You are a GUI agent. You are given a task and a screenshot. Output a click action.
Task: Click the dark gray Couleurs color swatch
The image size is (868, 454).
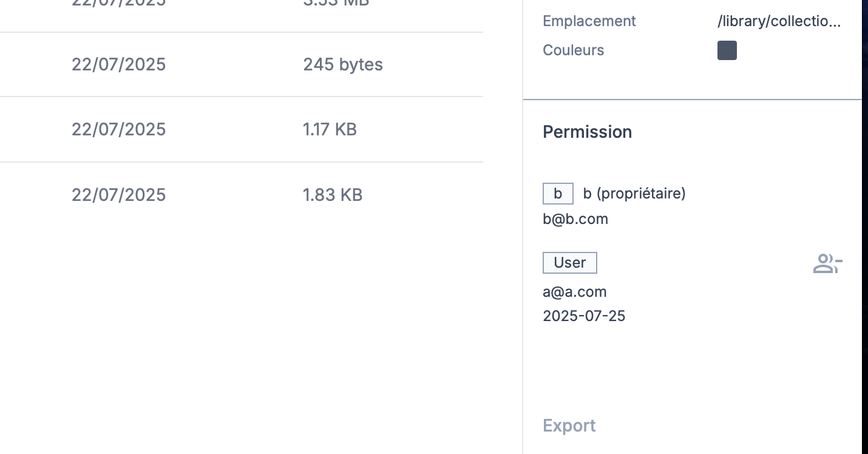(727, 50)
